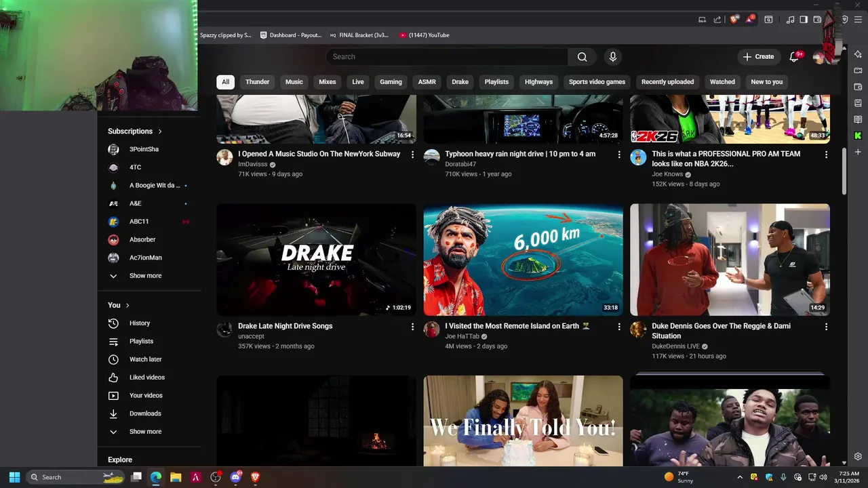The height and width of the screenshot is (488, 868).
Task: Toggle the browser sidebar panel icon
Action: tap(804, 20)
